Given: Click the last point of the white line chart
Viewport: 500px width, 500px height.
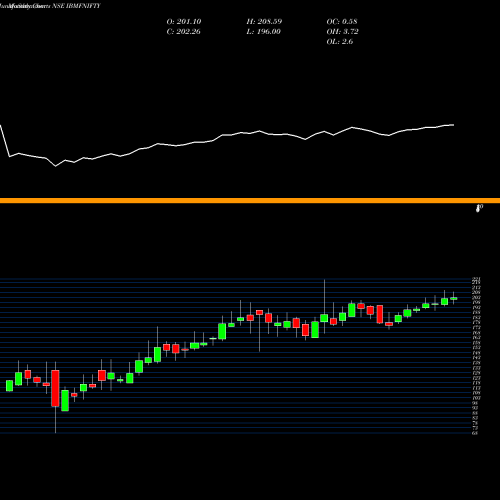Looking at the screenshot, I should point(453,125).
